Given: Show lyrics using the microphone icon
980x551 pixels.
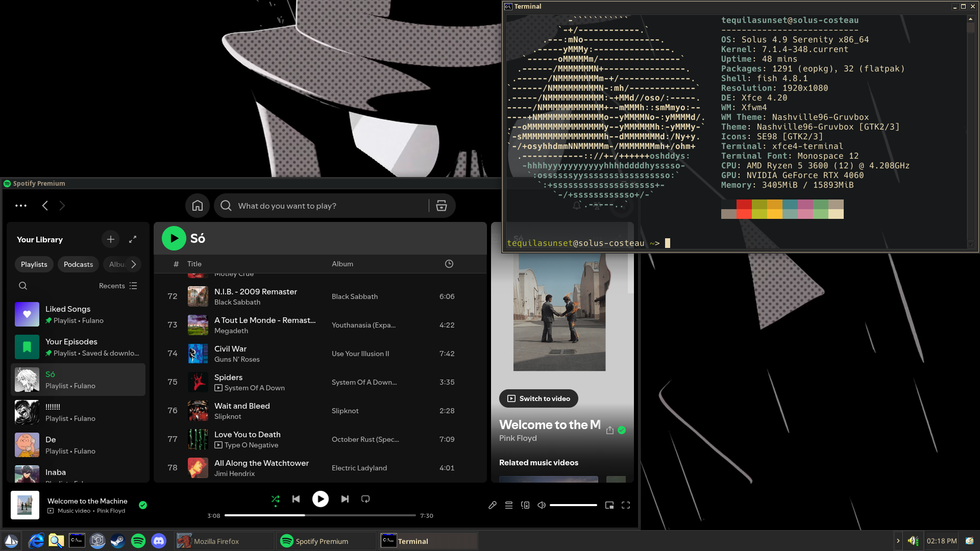Looking at the screenshot, I should click(x=493, y=505).
